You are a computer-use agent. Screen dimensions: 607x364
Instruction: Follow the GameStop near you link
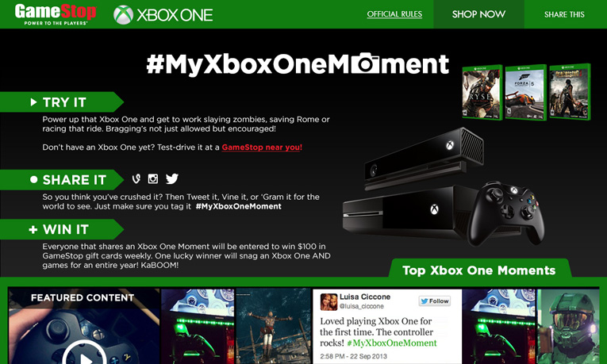pos(262,148)
